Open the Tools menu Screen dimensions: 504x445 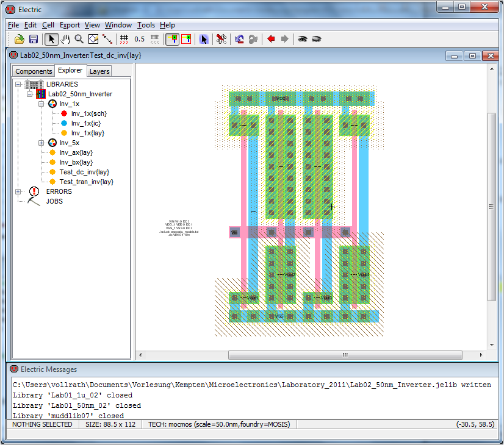[146, 25]
